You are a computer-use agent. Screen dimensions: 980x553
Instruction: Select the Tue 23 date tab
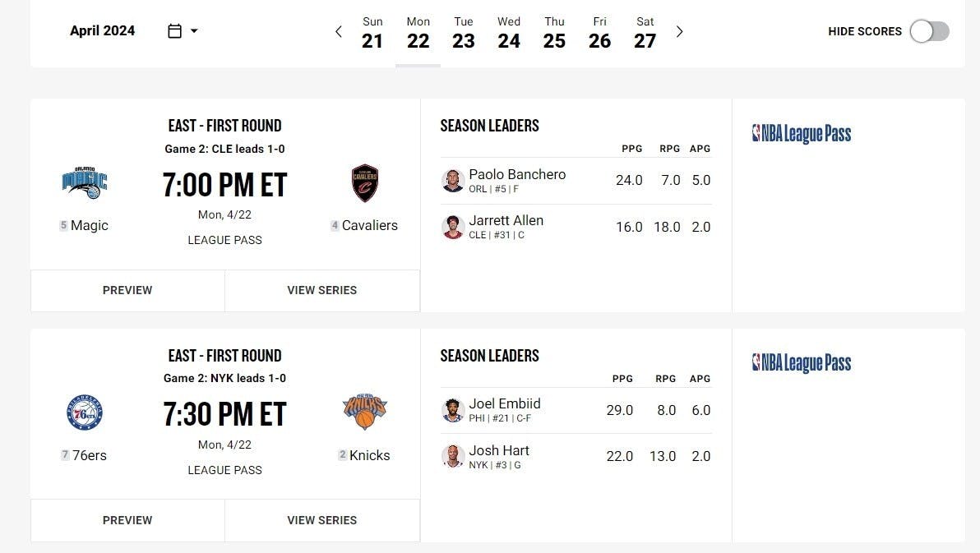point(464,33)
